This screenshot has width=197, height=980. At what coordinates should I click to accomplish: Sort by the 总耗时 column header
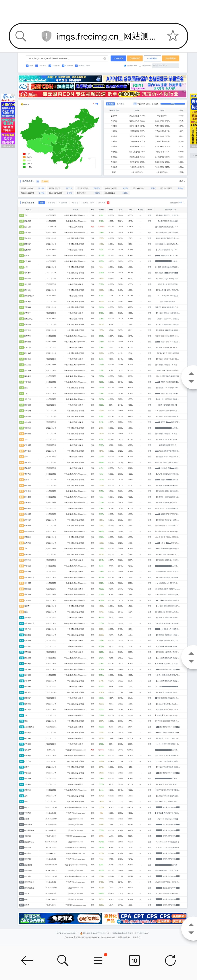pos(101,209)
